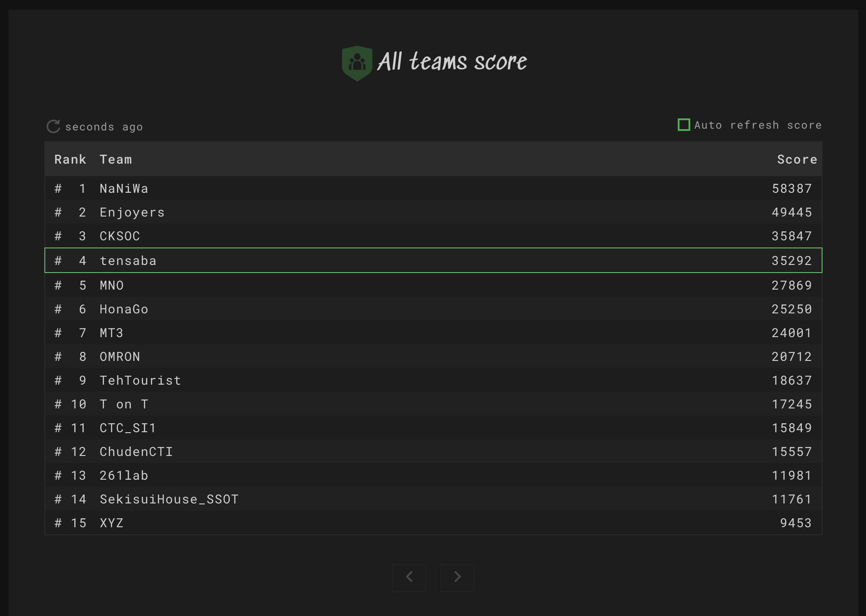Image resolution: width=866 pixels, height=616 pixels.
Task: Go to previous page arrow
Action: 409,577
